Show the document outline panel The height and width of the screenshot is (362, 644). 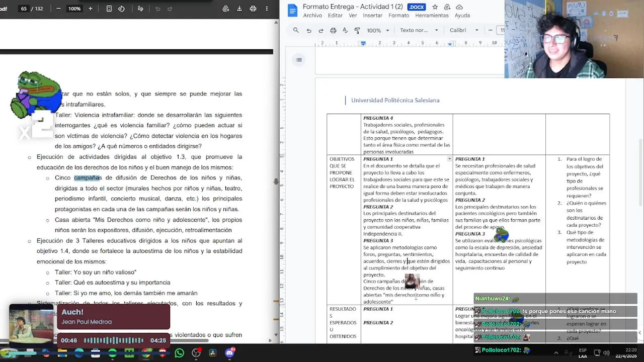[299, 60]
